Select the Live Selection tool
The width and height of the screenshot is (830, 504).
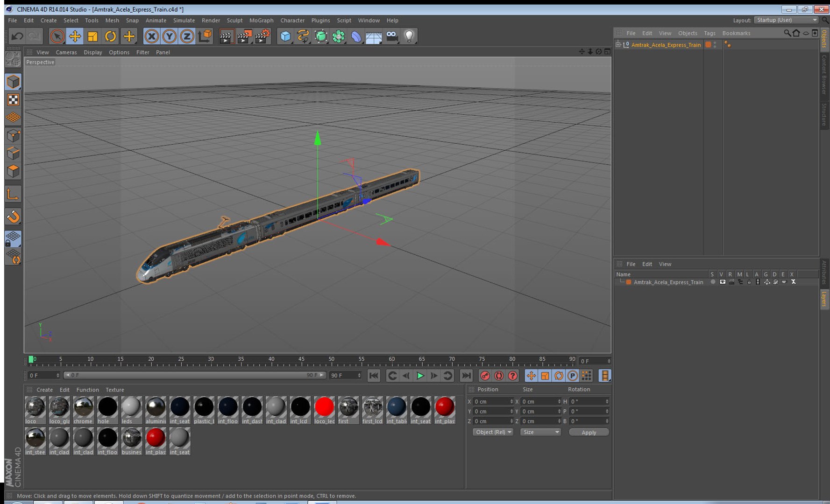click(57, 36)
